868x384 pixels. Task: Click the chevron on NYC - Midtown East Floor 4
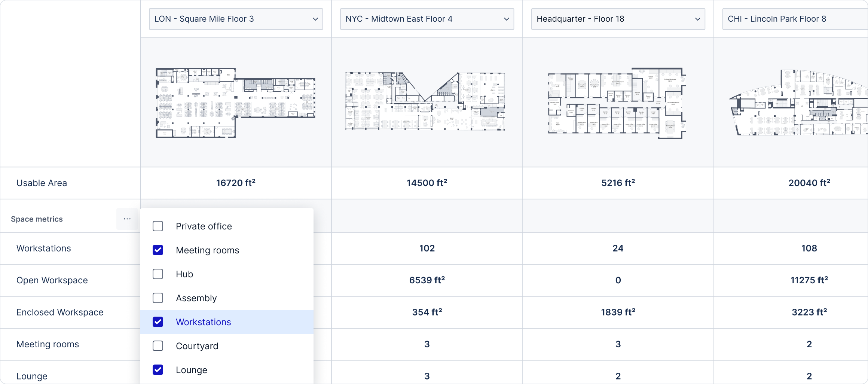pyautogui.click(x=507, y=19)
